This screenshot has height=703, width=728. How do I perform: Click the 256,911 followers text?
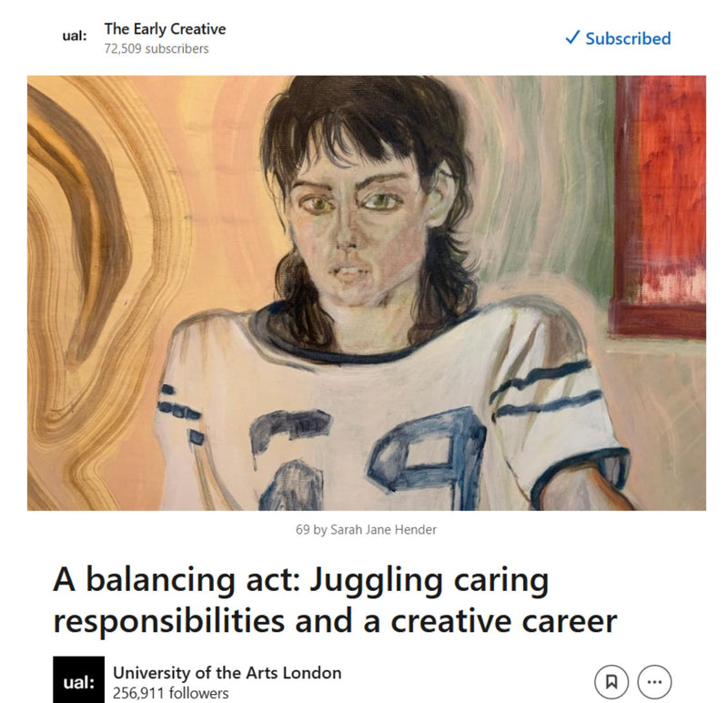pos(170,693)
